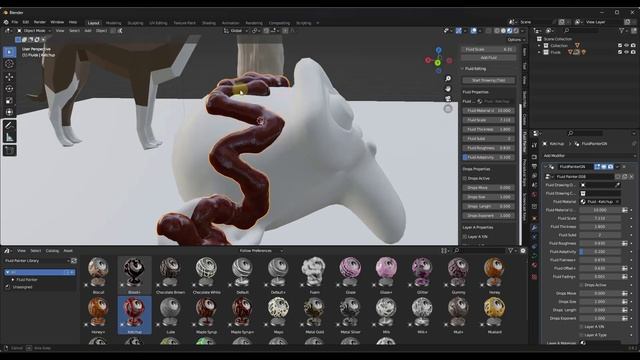This screenshot has width=640, height=360.
Task: Click the Add Fluid button
Action: click(489, 58)
